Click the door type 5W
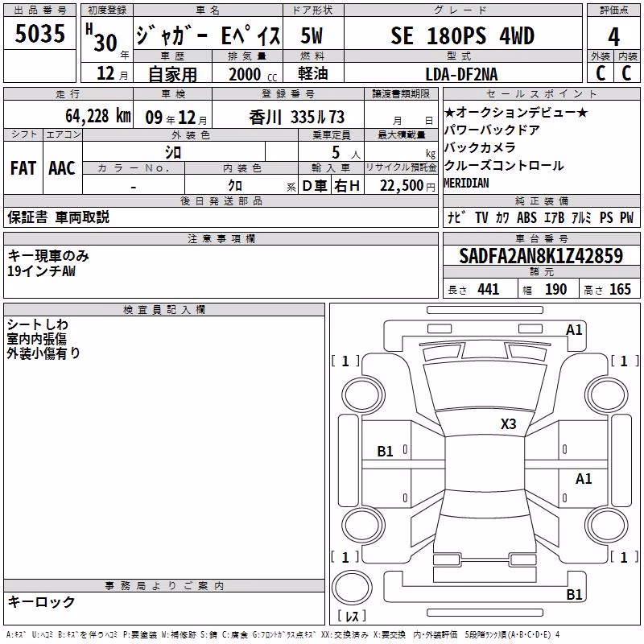The image size is (644, 644). pyautogui.click(x=312, y=35)
